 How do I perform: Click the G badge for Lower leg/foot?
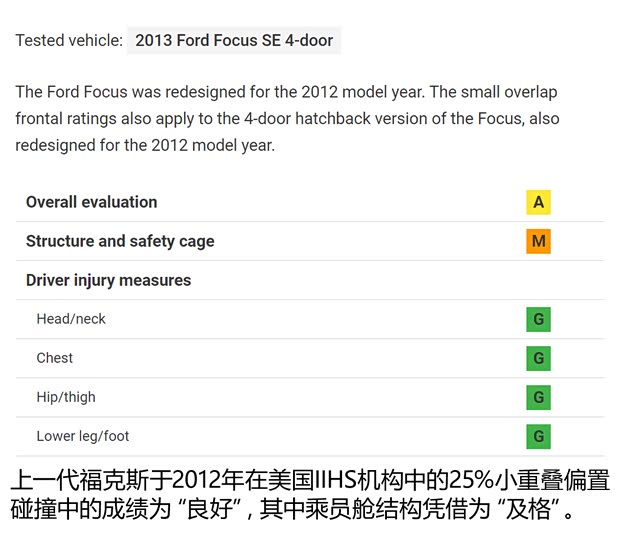[x=538, y=436]
